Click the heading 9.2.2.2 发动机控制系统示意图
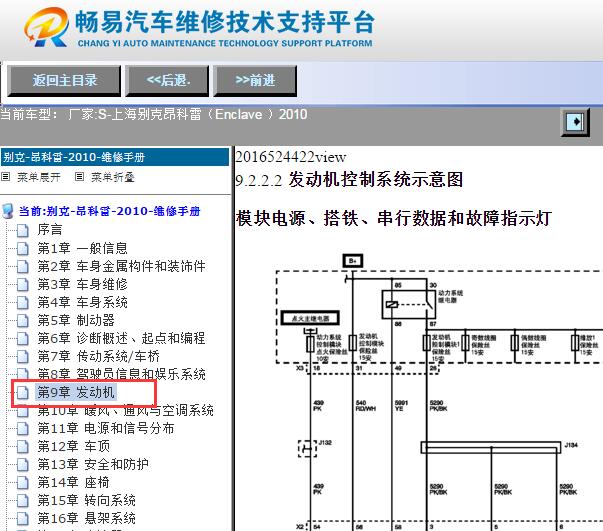Image resolution: width=603 pixels, height=531 pixels. (349, 180)
